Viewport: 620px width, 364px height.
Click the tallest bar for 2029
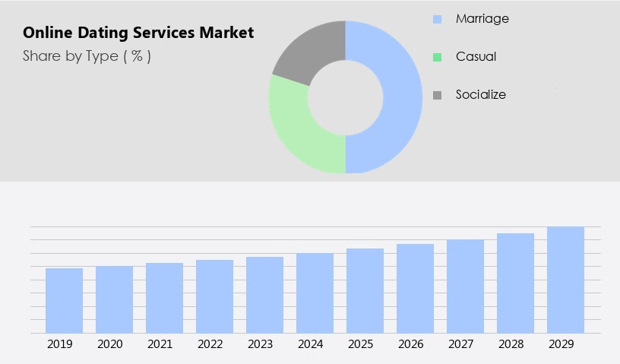[565, 280]
